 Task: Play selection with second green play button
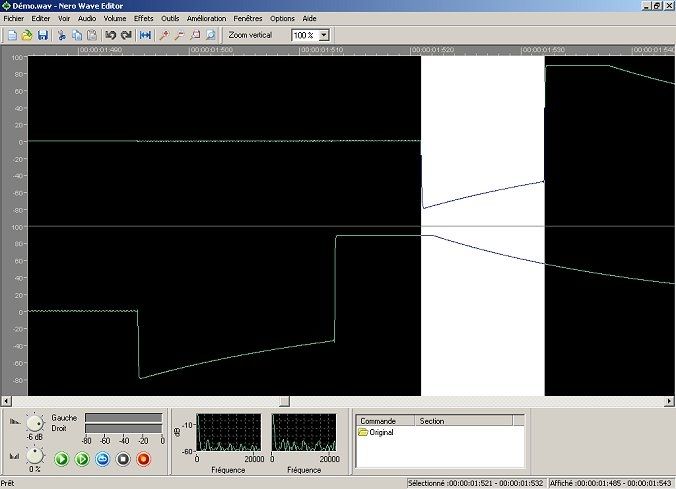(82, 459)
